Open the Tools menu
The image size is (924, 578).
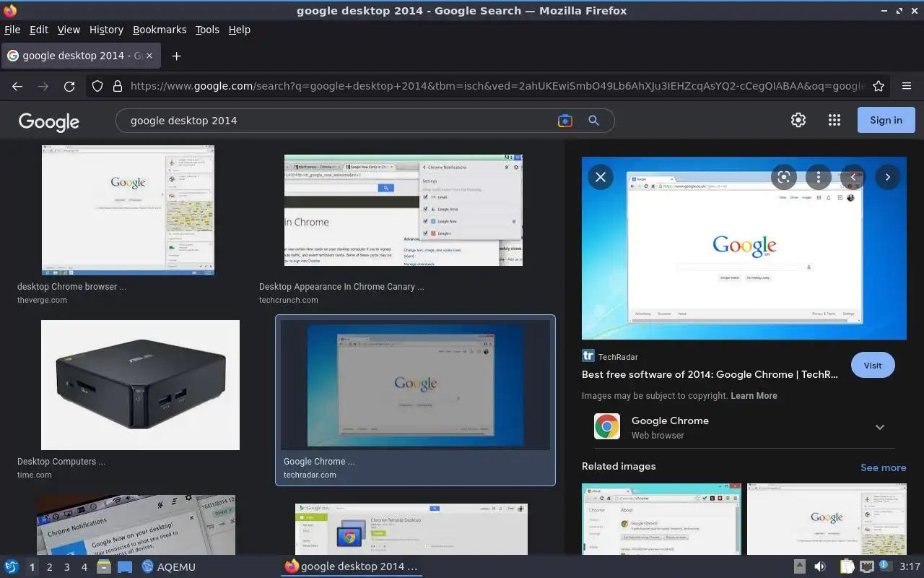[207, 30]
